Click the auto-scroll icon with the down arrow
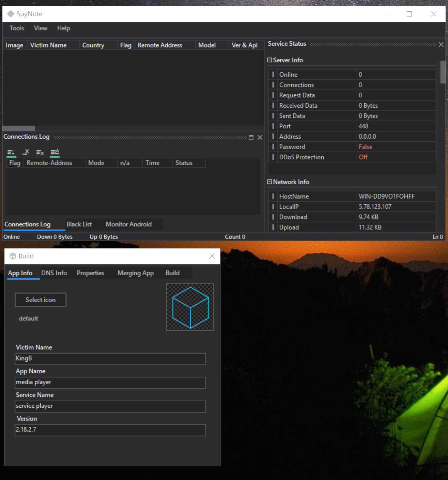This screenshot has height=480, width=448. 11,152
